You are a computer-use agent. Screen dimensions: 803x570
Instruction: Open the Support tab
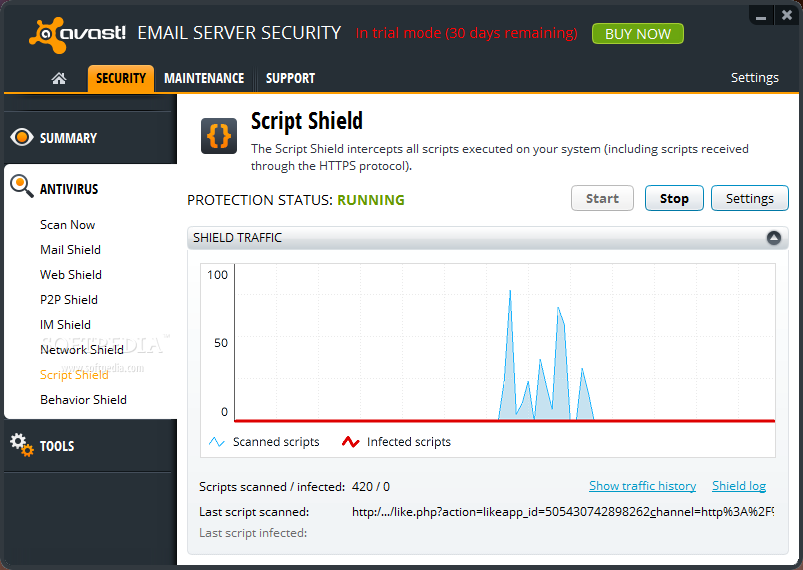pyautogui.click(x=290, y=78)
